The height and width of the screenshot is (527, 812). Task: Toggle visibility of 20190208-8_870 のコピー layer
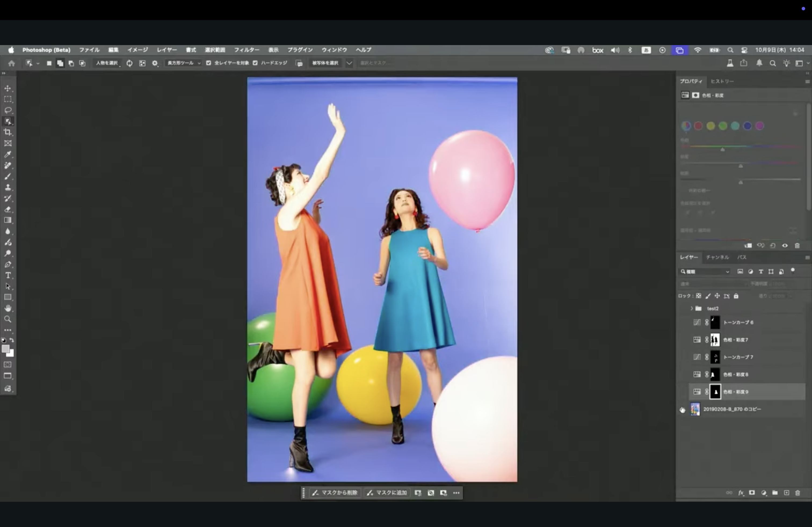click(682, 409)
